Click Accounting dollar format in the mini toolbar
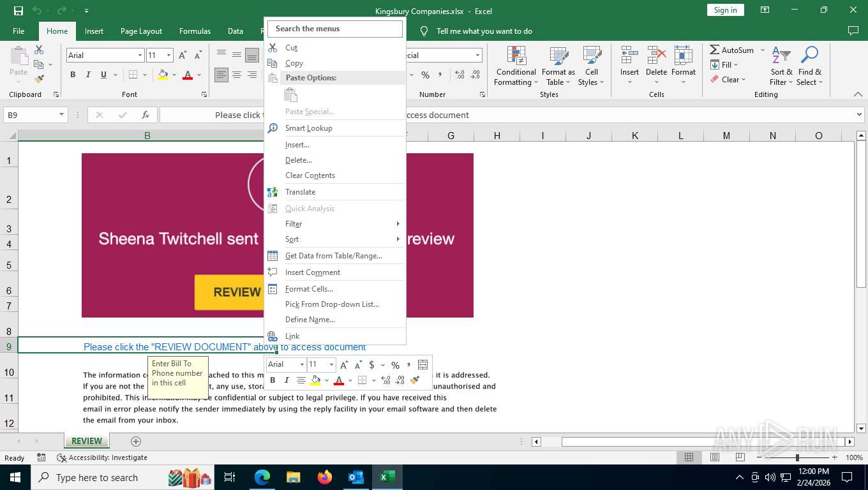 coord(371,365)
